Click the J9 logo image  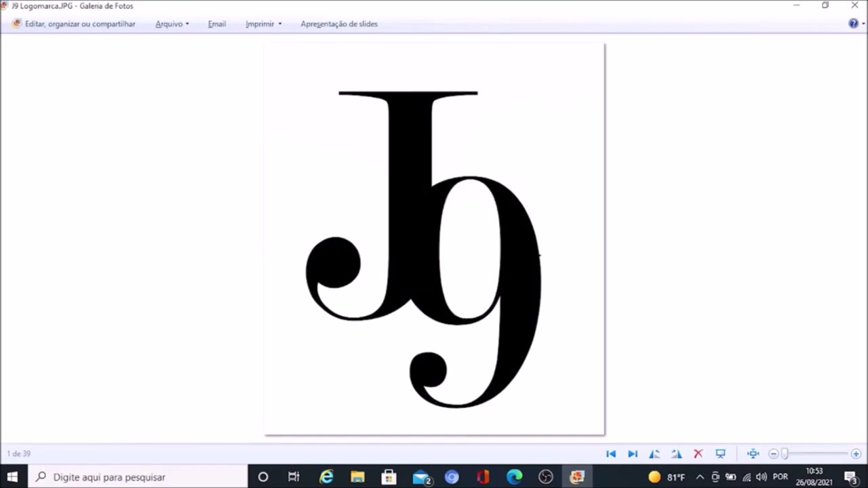click(434, 239)
